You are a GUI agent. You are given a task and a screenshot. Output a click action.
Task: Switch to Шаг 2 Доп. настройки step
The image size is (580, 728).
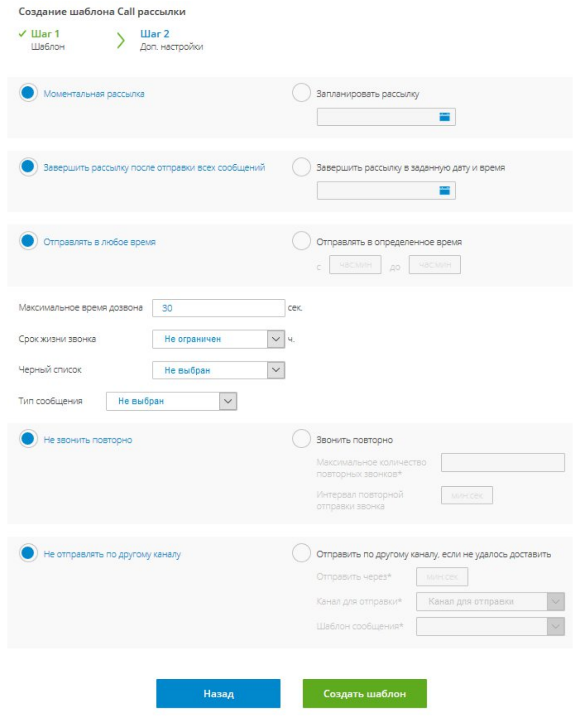point(171,39)
